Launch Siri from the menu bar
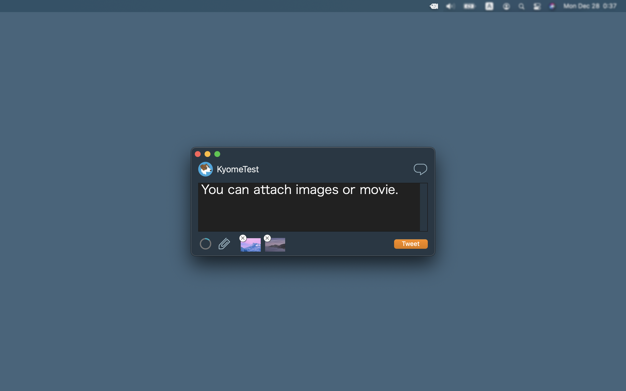Screen dimensions: 626x391 coord(552,6)
